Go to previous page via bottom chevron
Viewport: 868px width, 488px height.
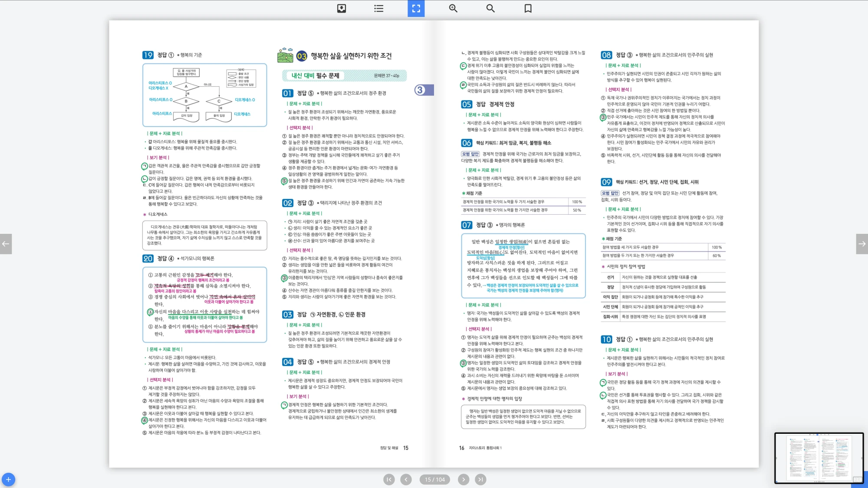(406, 479)
